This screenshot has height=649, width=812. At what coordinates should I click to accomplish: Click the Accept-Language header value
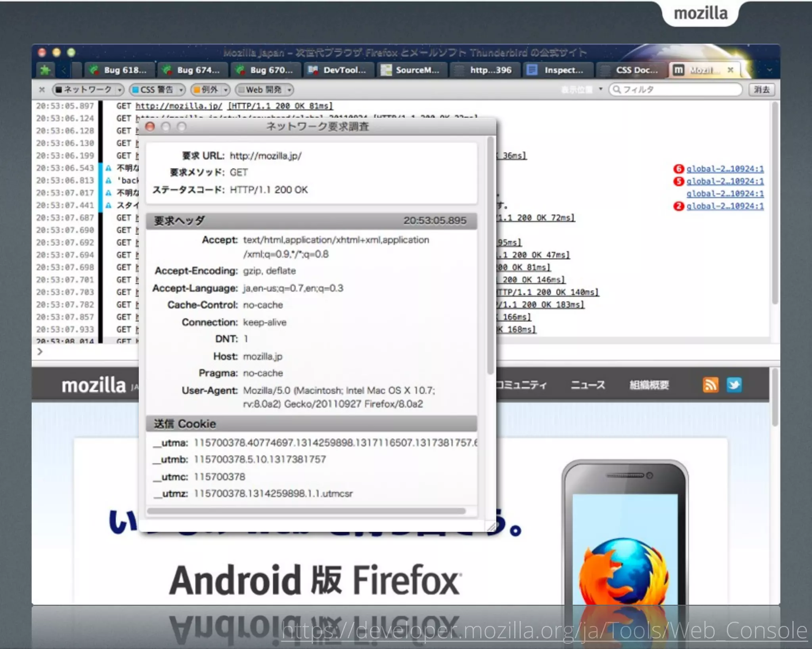tap(293, 288)
